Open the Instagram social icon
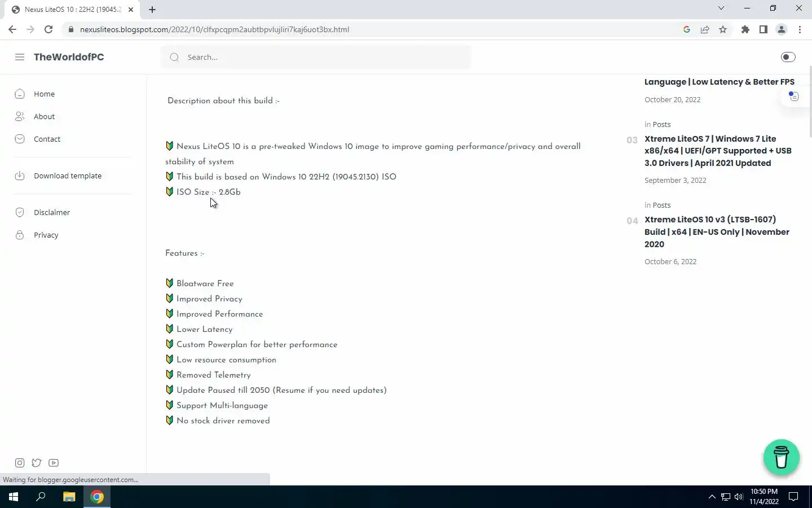The height and width of the screenshot is (508, 812). pos(20,463)
